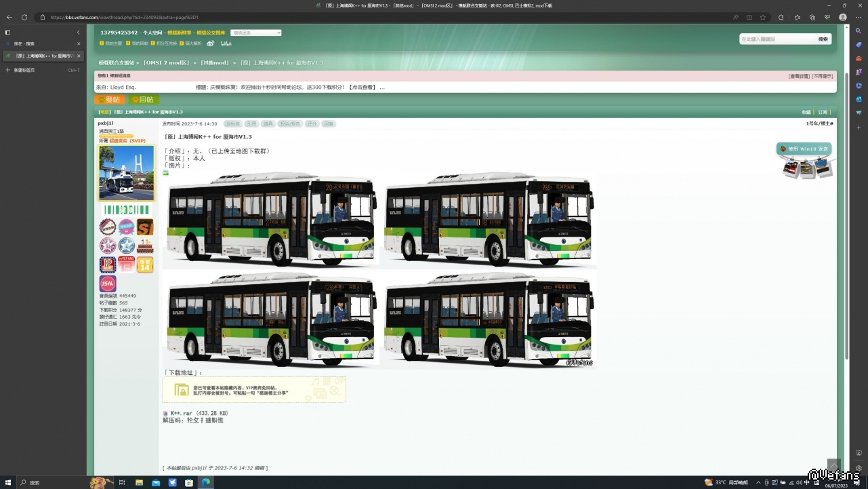Image resolution: width=868 pixels, height=489 pixels.
Task: Add this page to favorites via star icon
Action: (x=763, y=17)
